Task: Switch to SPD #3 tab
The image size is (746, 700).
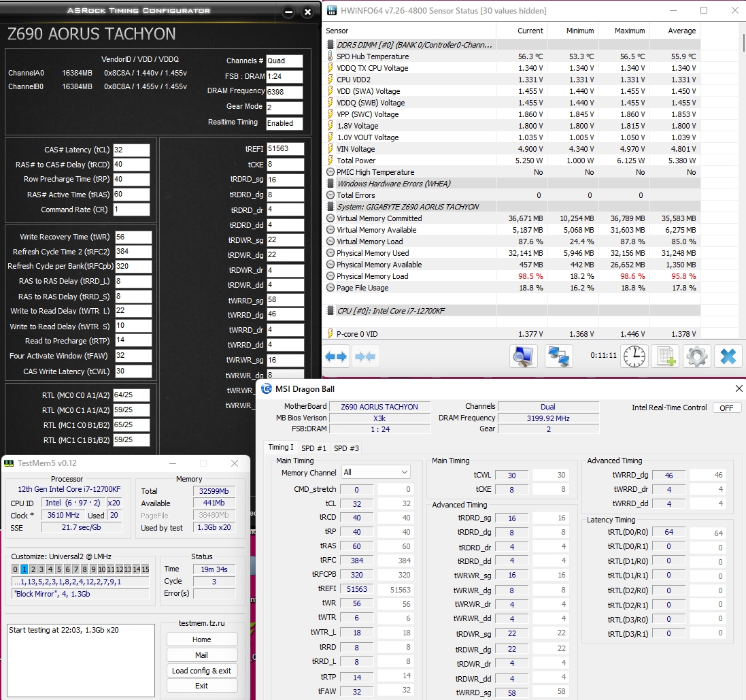Action: click(346, 448)
